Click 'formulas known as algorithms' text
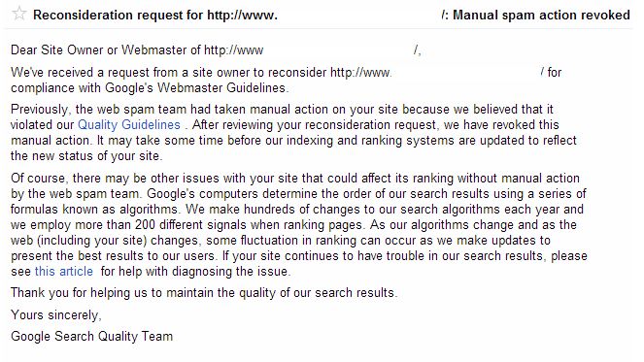 [94, 210]
